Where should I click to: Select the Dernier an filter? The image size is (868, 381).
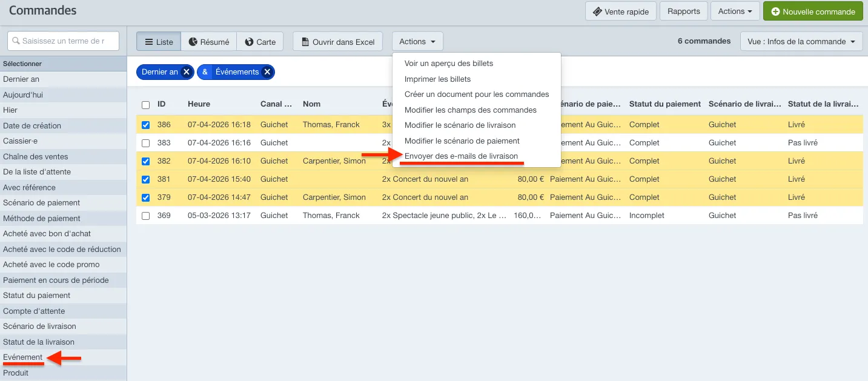point(63,79)
